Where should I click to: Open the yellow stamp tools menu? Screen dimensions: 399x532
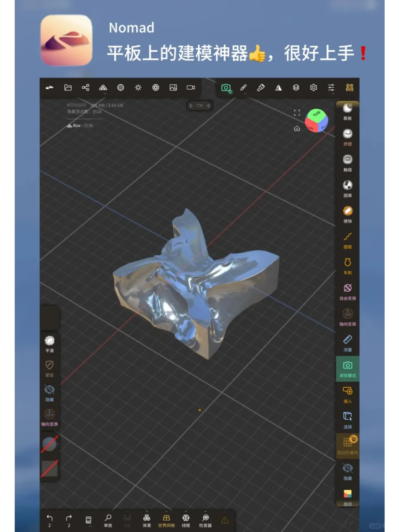coord(349,87)
